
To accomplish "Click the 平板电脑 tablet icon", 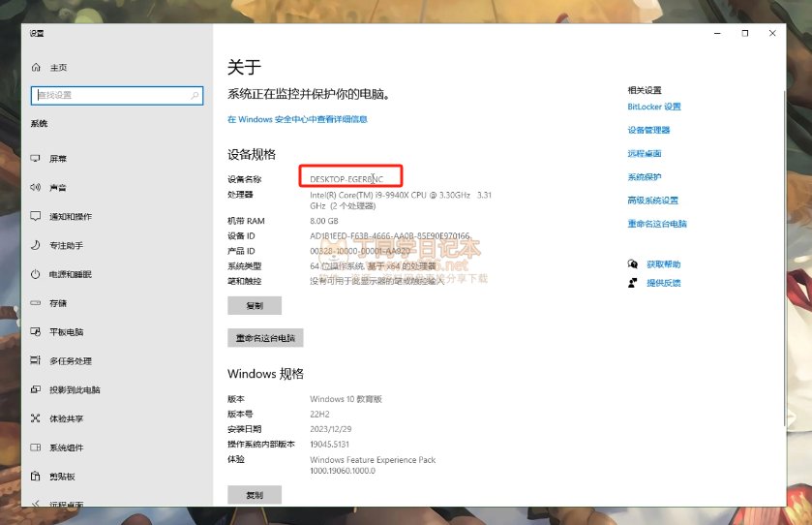I will click(35, 331).
